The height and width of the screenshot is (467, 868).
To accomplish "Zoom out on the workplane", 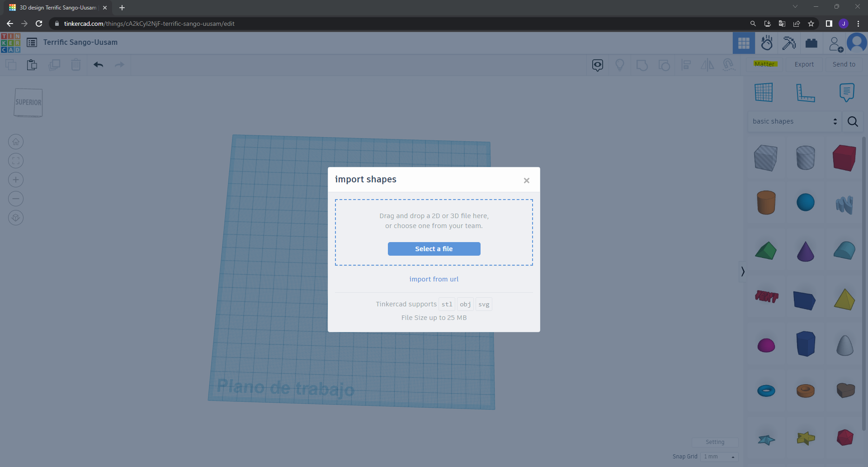I will [x=16, y=199].
